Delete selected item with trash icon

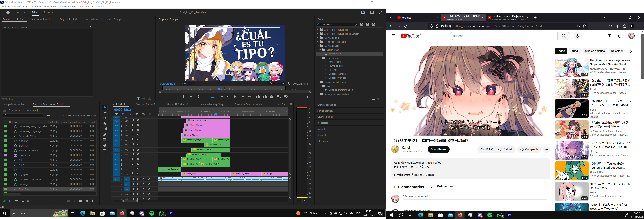(93, 201)
